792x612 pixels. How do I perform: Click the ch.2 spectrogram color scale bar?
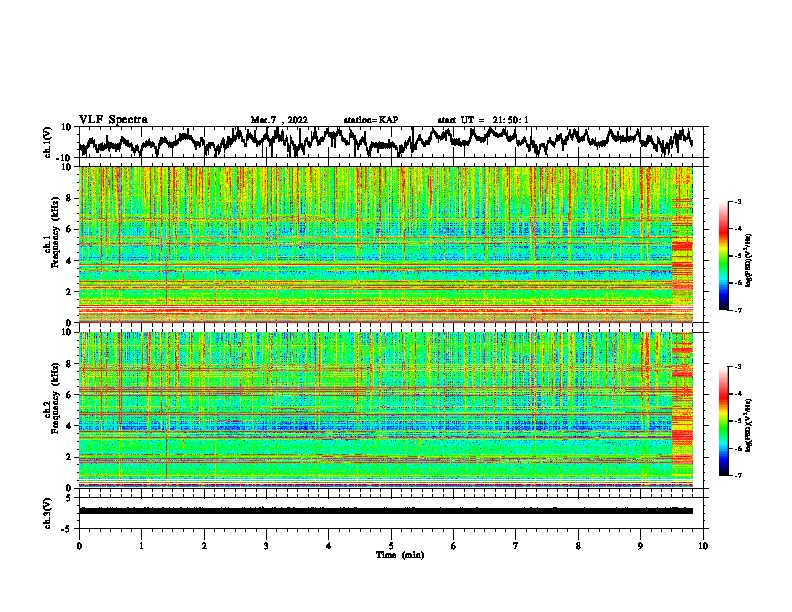click(x=723, y=421)
